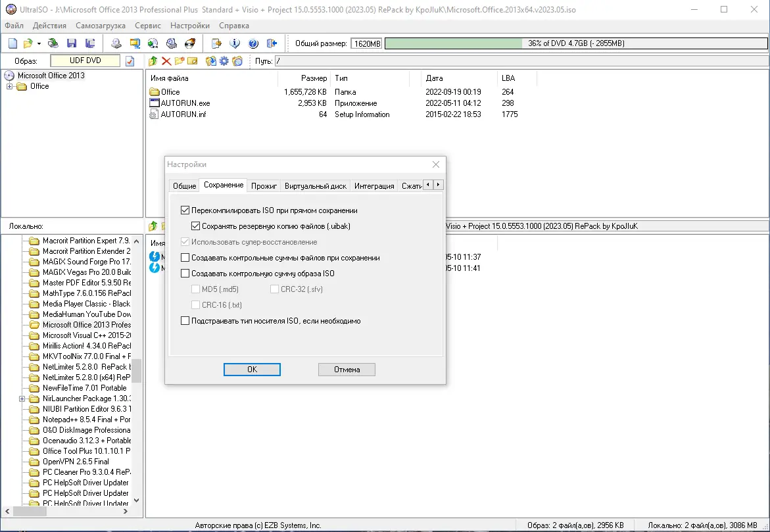770x532 pixels.
Task: Click local tree horizontal scrollbar right arrow
Action: (126, 512)
